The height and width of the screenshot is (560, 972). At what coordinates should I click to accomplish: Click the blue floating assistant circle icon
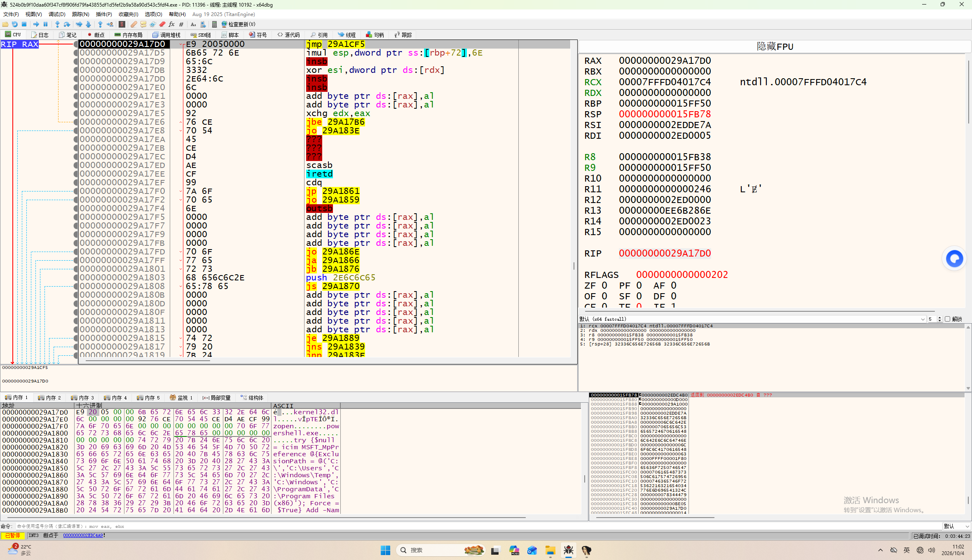[x=954, y=259]
